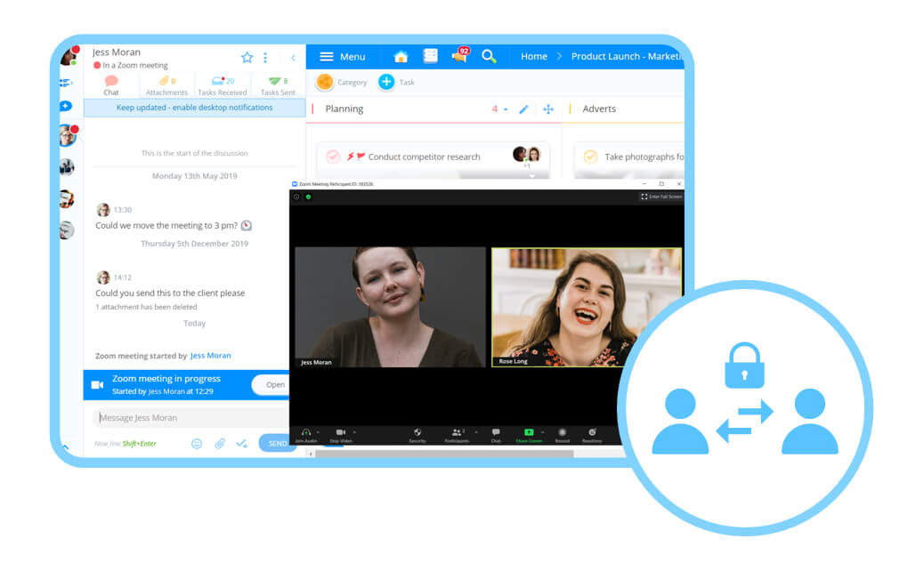Image resolution: width=924 pixels, height=571 pixels.
Task: Switch to the Chat tab
Action: 110,85
